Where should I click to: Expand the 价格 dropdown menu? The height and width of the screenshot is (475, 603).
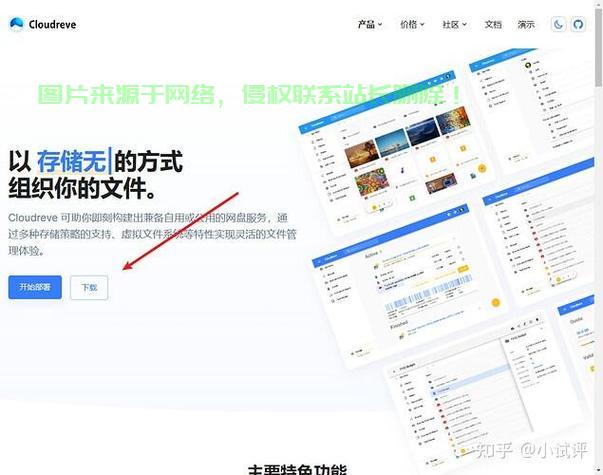(x=412, y=24)
